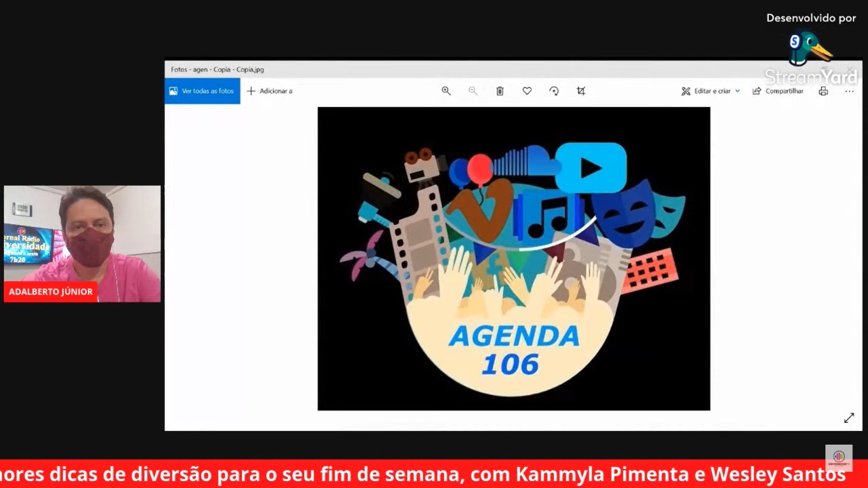Select the Adalberto Júnior webcam feed
This screenshot has width=868, height=488.
tap(82, 243)
